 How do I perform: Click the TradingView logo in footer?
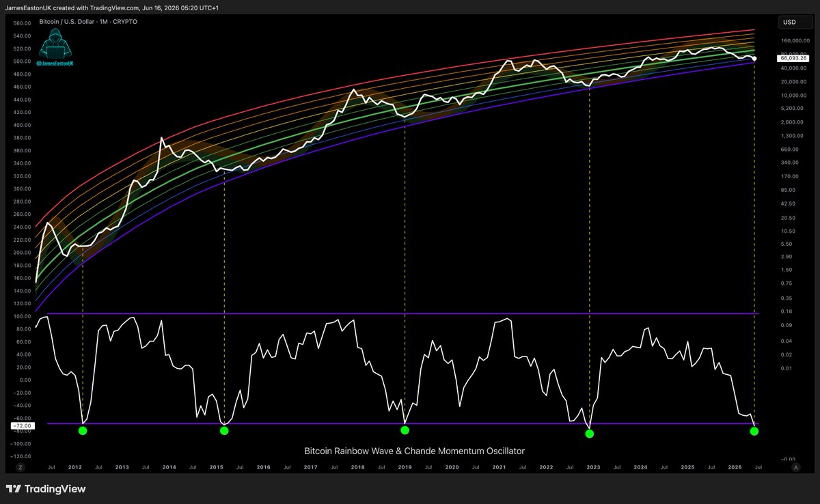coord(46,488)
